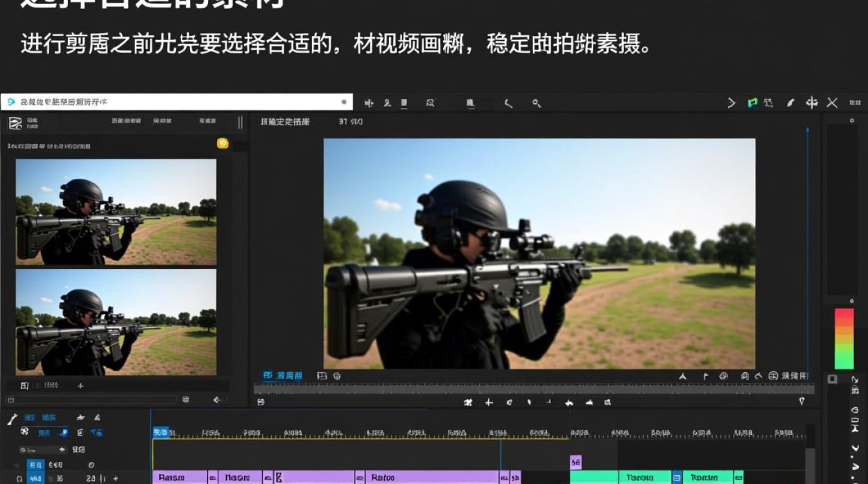Open the grid layout icon in the toolbar corner
The width and height of the screenshot is (868, 484).
pyautogui.click(x=855, y=103)
